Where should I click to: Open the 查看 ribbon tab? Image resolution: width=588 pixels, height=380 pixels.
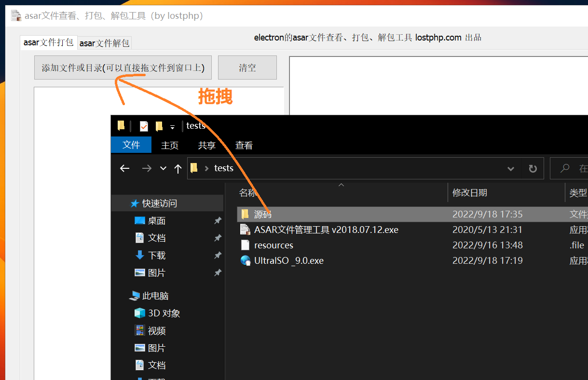[x=244, y=145]
